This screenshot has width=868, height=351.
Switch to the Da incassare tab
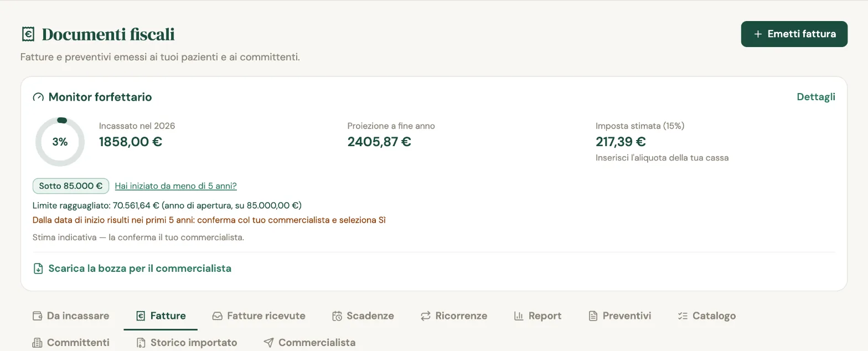[71, 316]
